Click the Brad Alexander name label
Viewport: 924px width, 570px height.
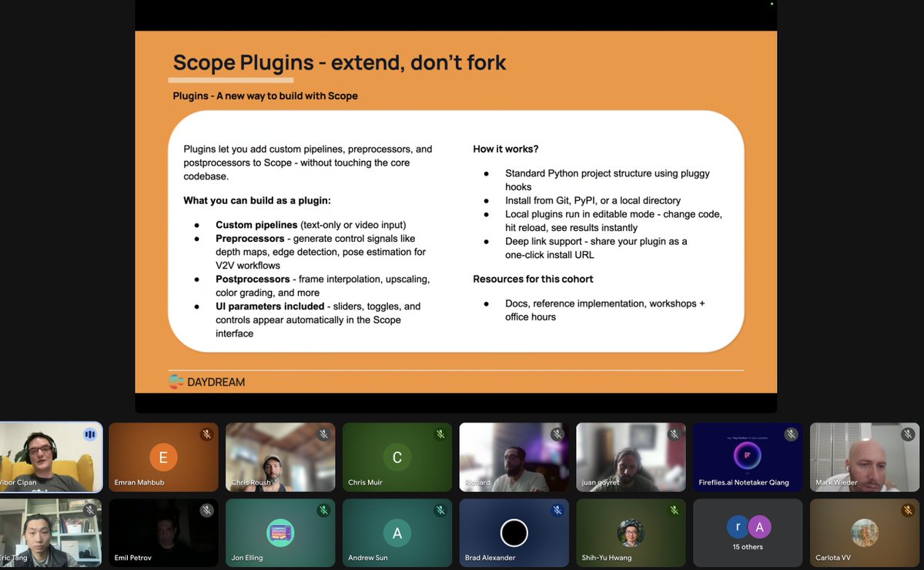490,558
